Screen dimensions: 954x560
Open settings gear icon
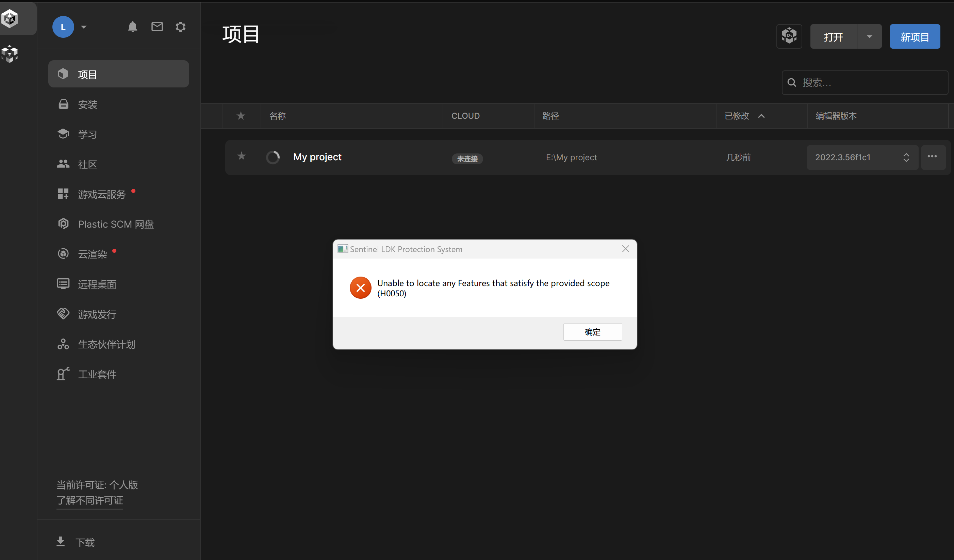click(x=181, y=27)
